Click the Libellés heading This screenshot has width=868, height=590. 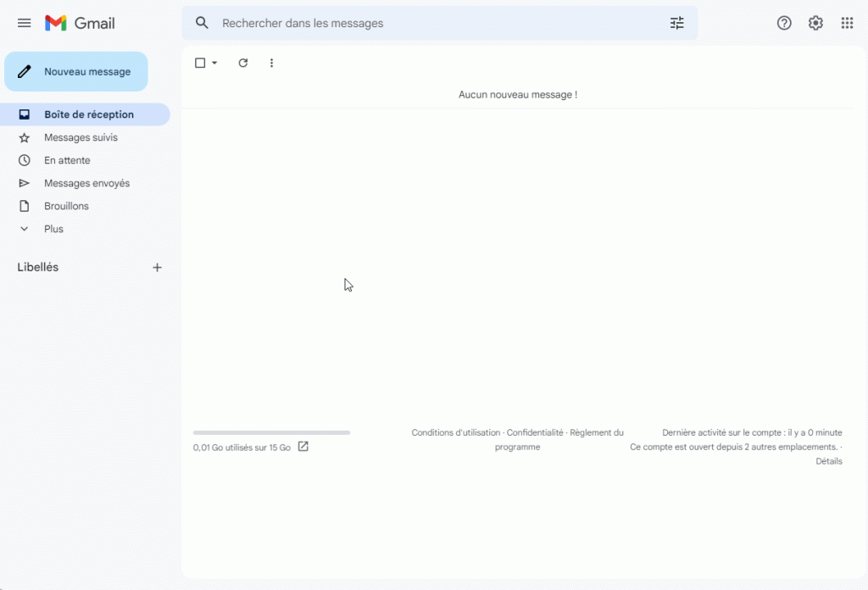[37, 267]
